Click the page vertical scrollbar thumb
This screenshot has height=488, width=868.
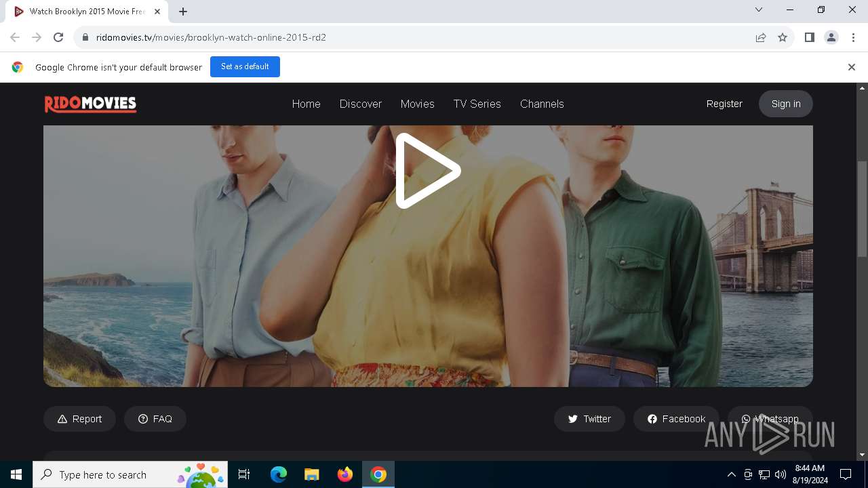[x=862, y=209]
